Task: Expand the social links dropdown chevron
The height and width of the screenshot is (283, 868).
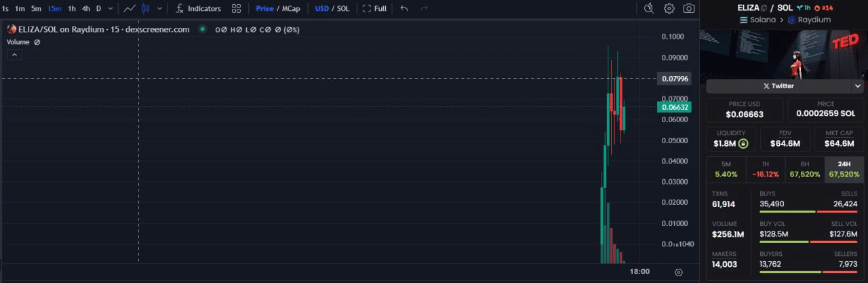Action: coord(858,86)
